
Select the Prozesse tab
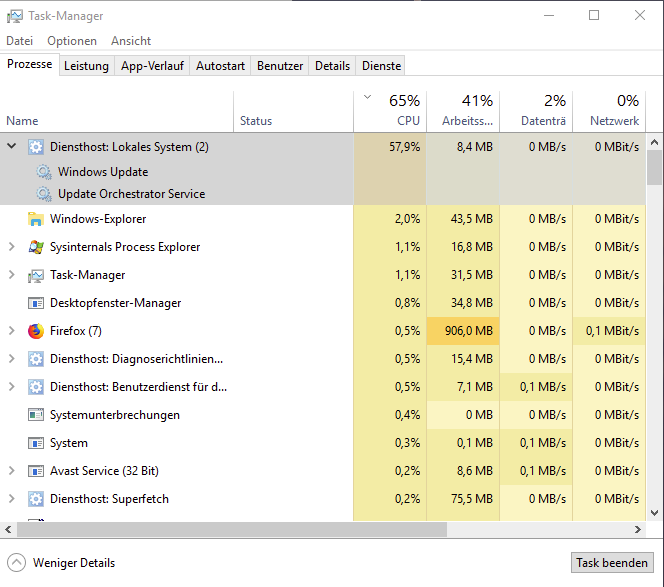click(30, 64)
